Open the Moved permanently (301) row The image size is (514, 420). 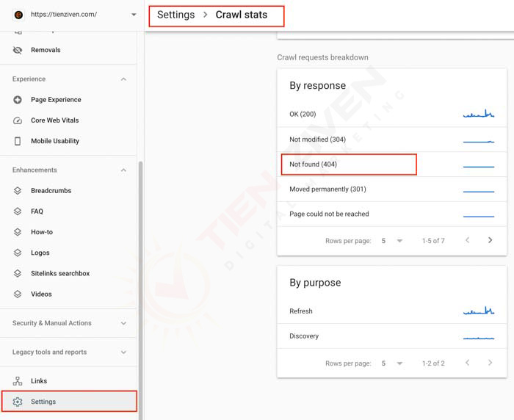391,189
